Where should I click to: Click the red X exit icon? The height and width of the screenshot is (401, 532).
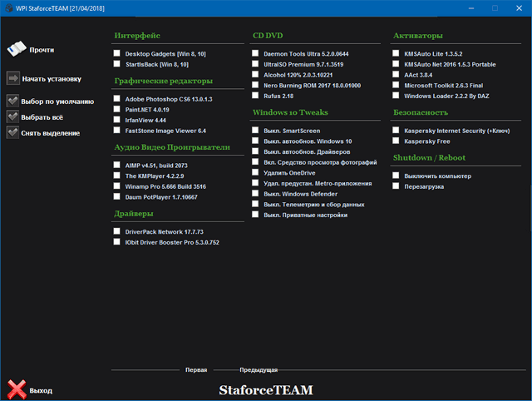point(17,389)
